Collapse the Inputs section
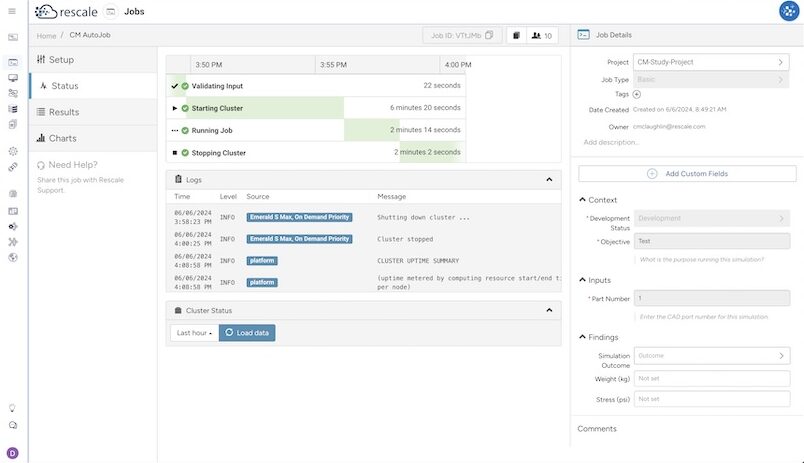Screen dimensions: 804x463 (x=582, y=279)
